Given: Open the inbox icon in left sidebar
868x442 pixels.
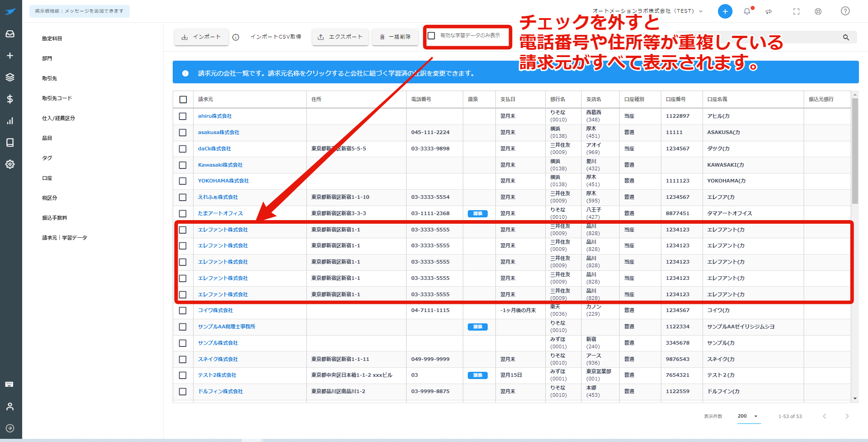Looking at the screenshot, I should (10, 34).
